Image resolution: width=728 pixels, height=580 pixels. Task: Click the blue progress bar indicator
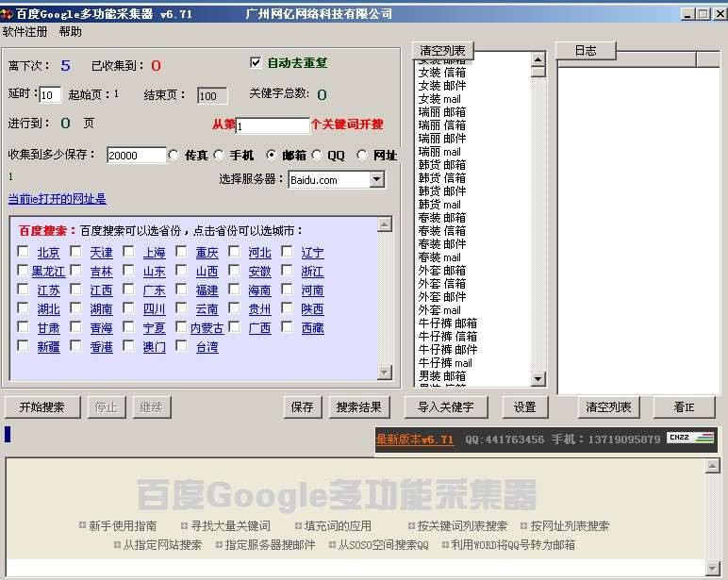click(x=8, y=435)
